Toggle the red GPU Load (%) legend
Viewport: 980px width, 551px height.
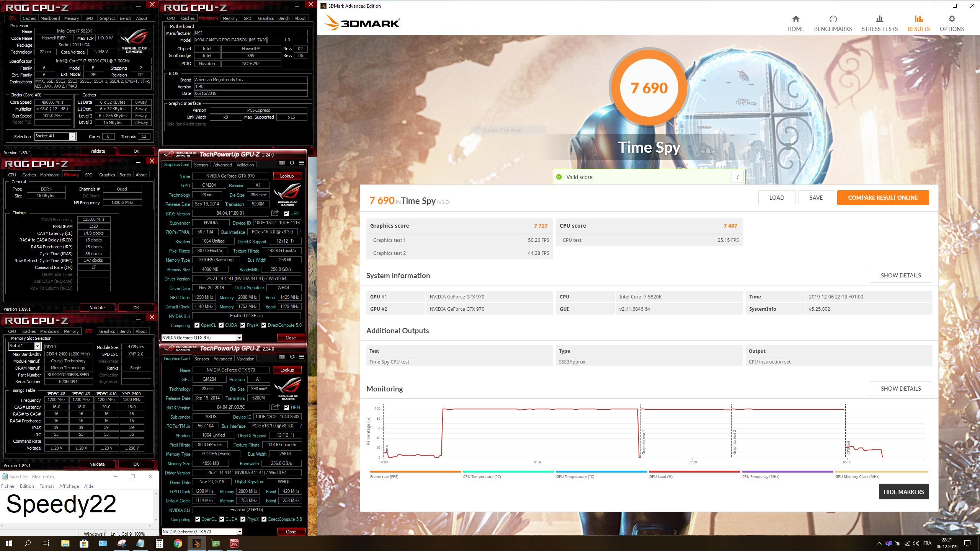pos(694,474)
